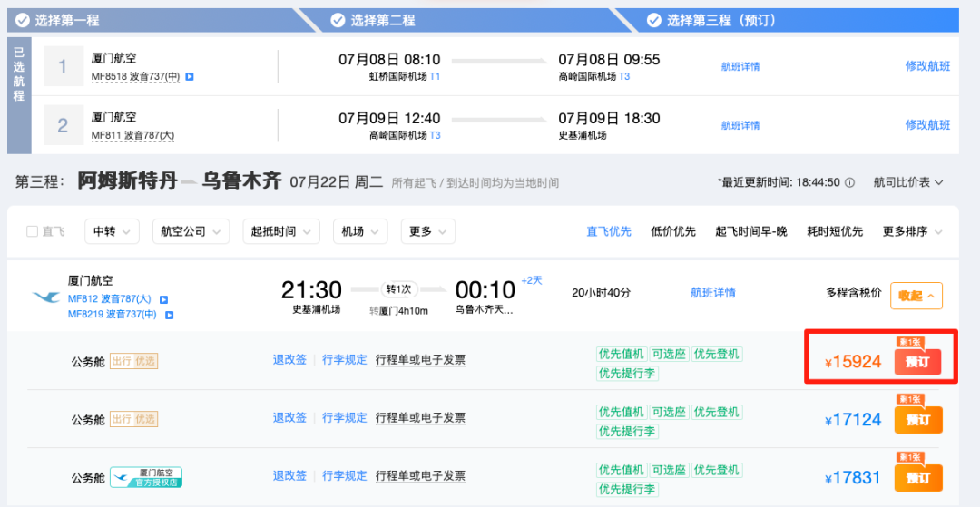Click the ¥17831 price
This screenshot has width=980, height=507.
tap(853, 479)
